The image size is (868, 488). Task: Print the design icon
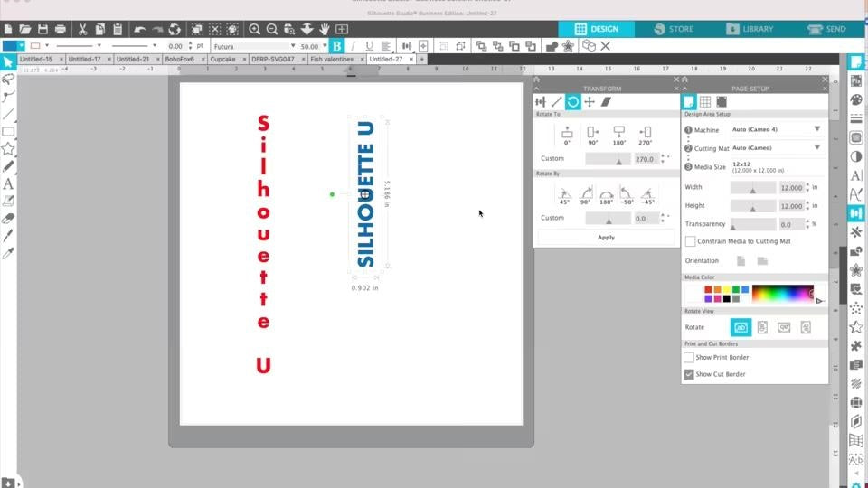(61, 29)
